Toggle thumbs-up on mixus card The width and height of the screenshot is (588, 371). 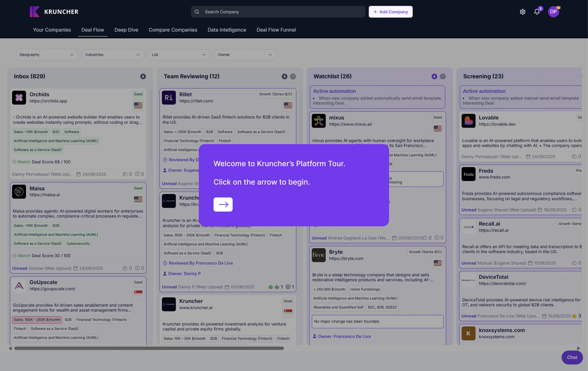tap(425, 238)
